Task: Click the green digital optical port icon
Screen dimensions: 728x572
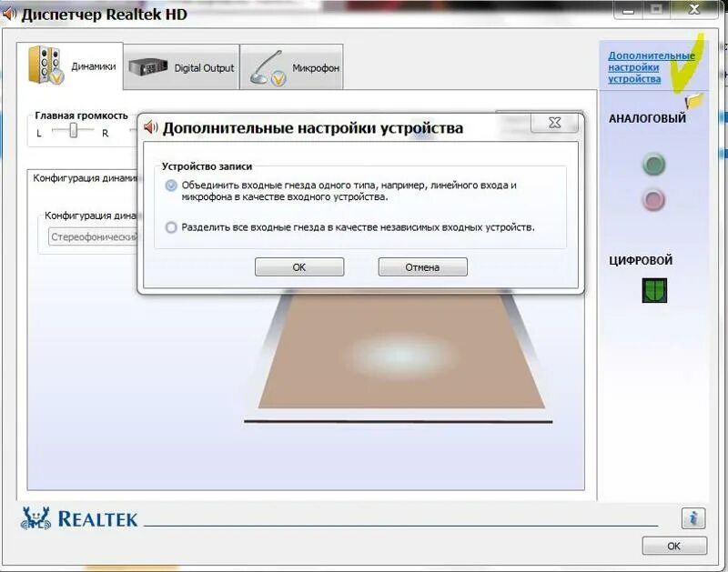Action: [x=654, y=290]
